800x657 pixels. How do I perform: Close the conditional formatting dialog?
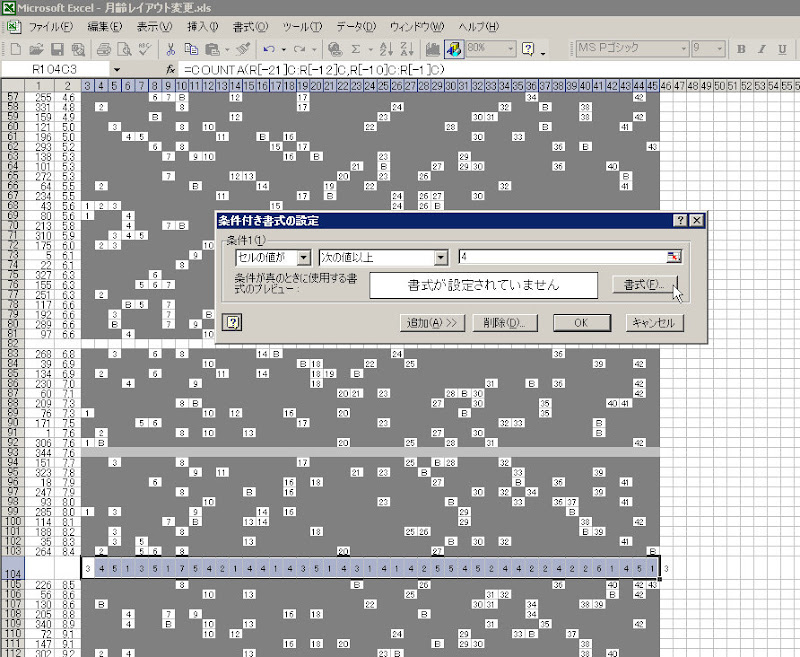[x=696, y=220]
